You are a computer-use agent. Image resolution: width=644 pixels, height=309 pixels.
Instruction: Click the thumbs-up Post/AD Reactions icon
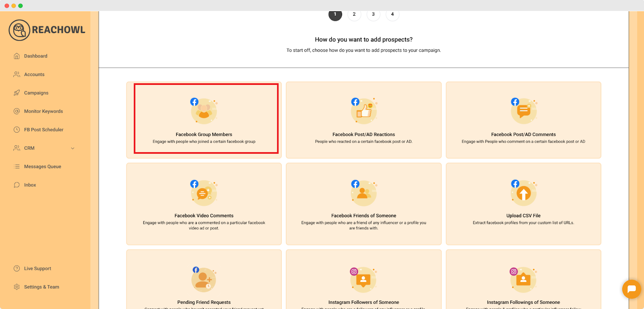(364, 111)
